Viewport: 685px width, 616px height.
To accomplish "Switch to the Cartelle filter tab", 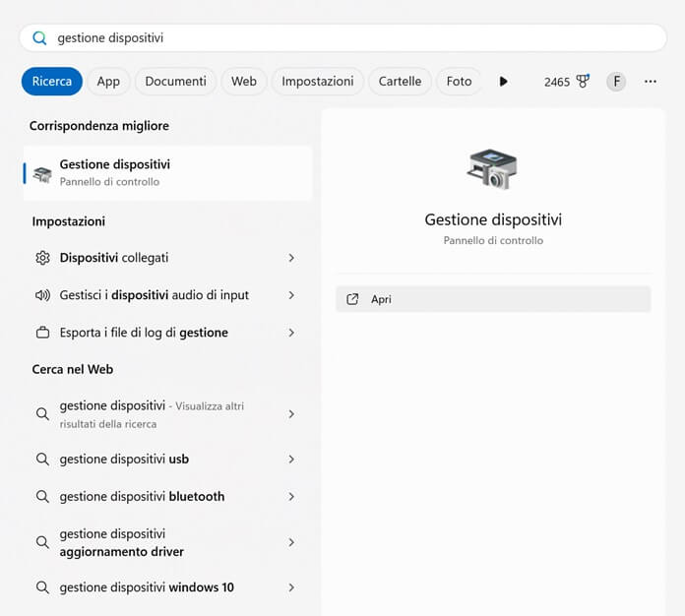I will [400, 82].
